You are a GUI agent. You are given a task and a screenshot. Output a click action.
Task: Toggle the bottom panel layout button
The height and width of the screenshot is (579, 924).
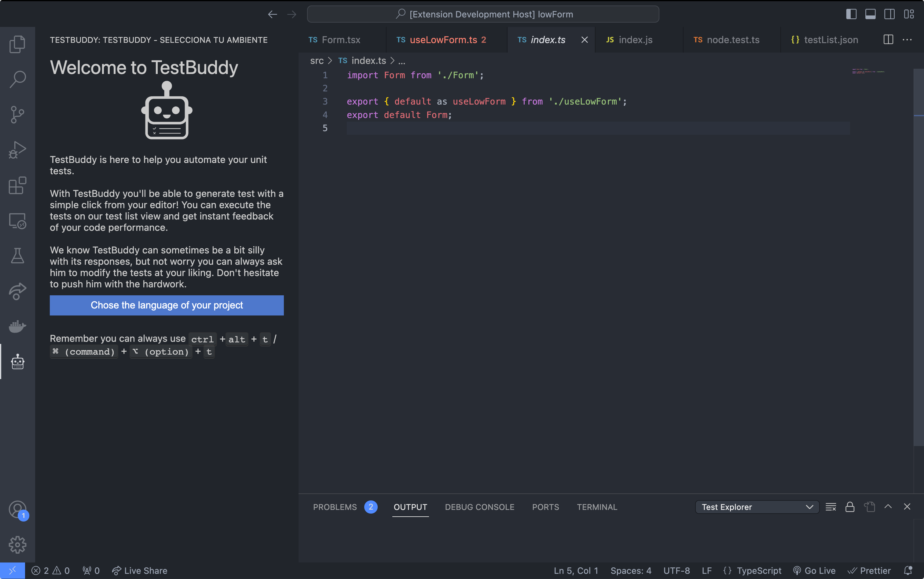(870, 14)
